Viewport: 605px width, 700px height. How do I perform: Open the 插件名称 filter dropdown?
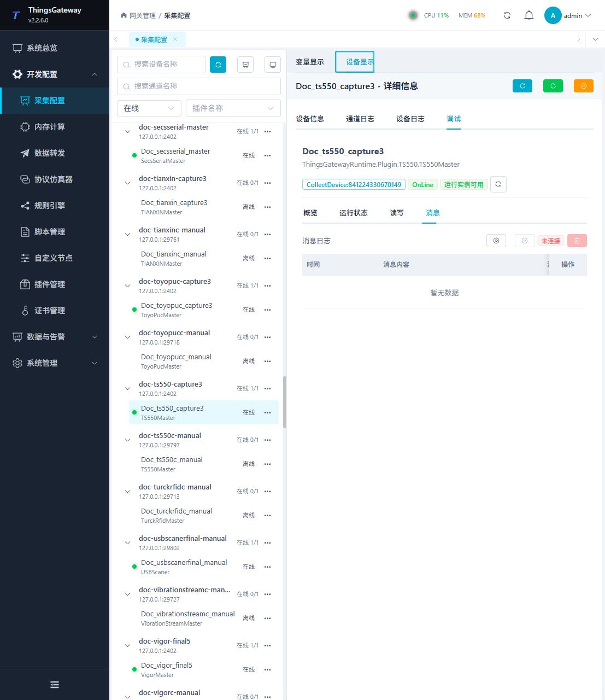click(233, 108)
